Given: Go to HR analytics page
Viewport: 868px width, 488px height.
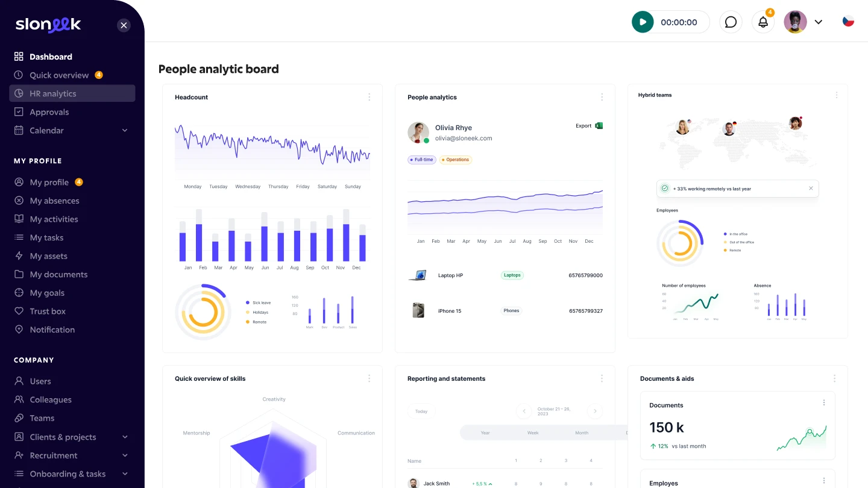Looking at the screenshot, I should [x=53, y=93].
